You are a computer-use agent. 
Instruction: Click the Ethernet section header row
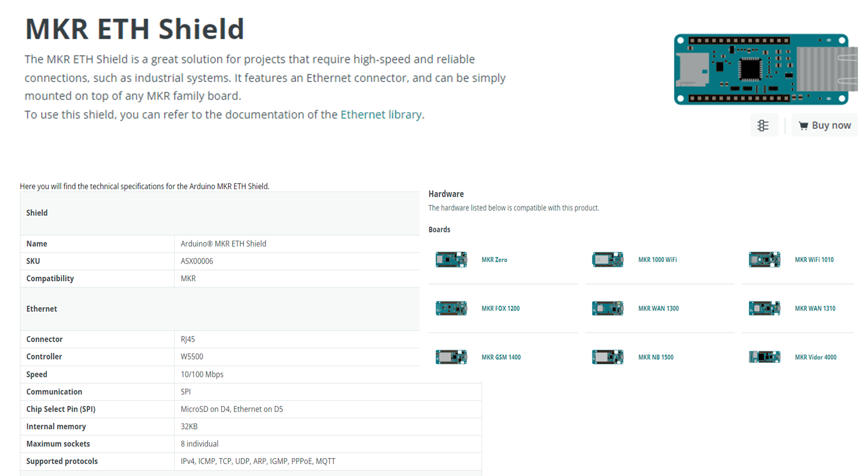click(220, 309)
